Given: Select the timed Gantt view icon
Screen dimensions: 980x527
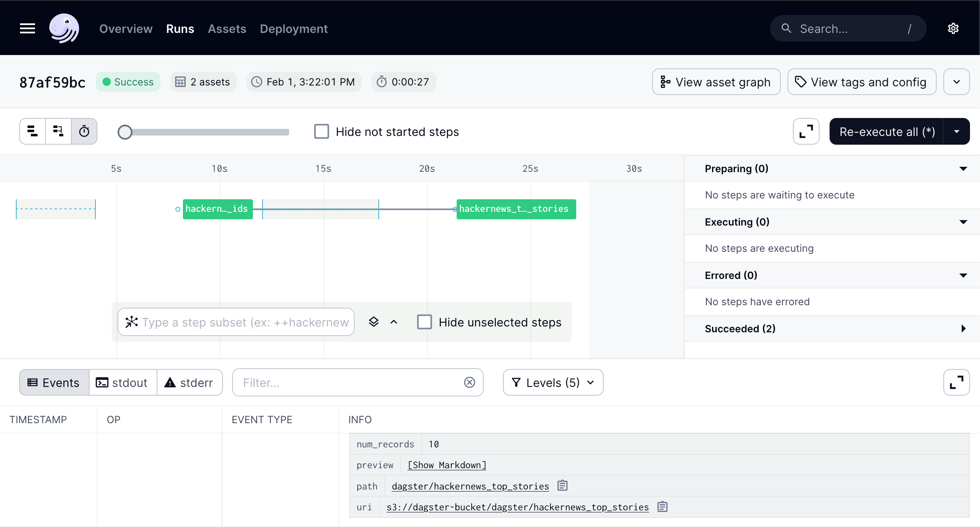Looking at the screenshot, I should [x=84, y=131].
